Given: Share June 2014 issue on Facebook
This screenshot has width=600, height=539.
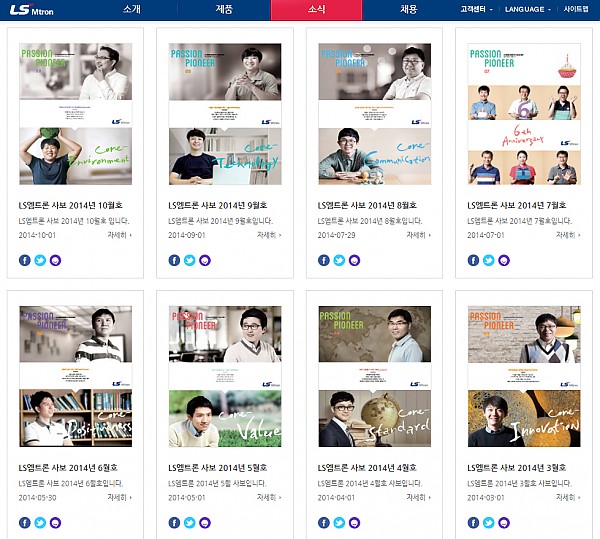Looking at the screenshot, I should 25,522.
